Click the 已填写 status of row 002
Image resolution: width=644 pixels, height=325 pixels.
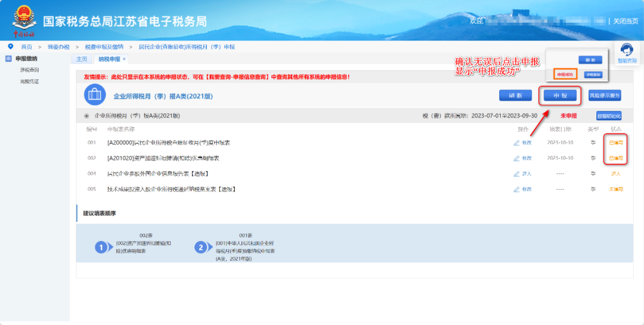click(x=615, y=158)
